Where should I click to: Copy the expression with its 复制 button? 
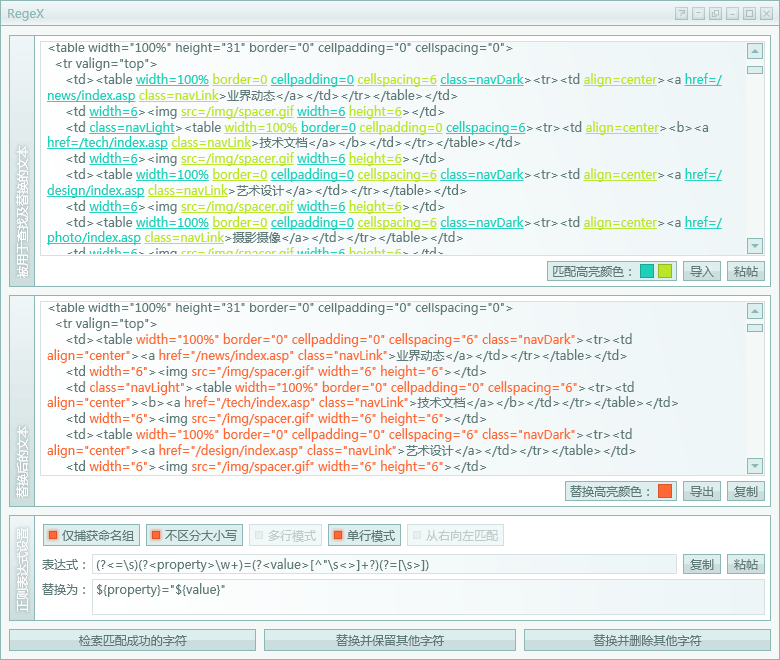pos(701,565)
